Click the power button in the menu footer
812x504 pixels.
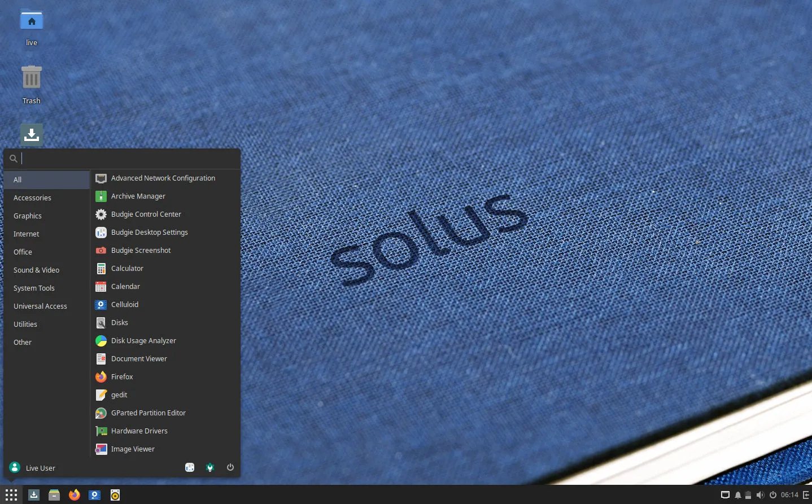click(x=230, y=467)
